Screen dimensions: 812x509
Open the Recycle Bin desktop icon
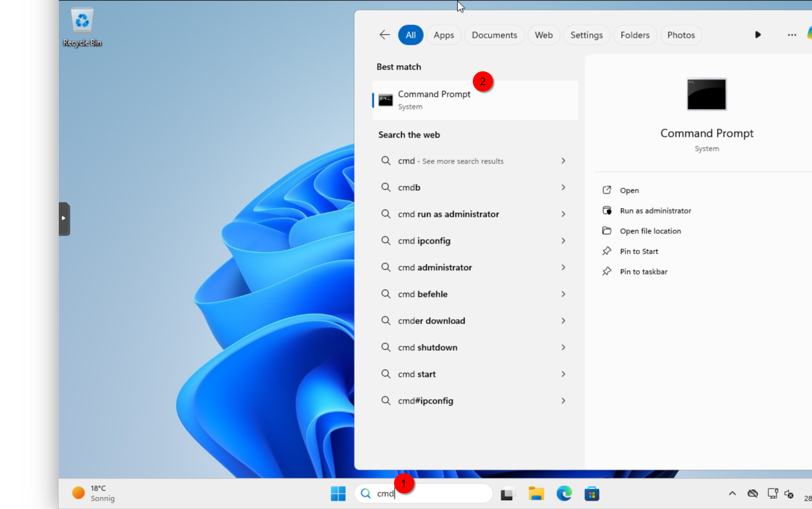point(82,28)
